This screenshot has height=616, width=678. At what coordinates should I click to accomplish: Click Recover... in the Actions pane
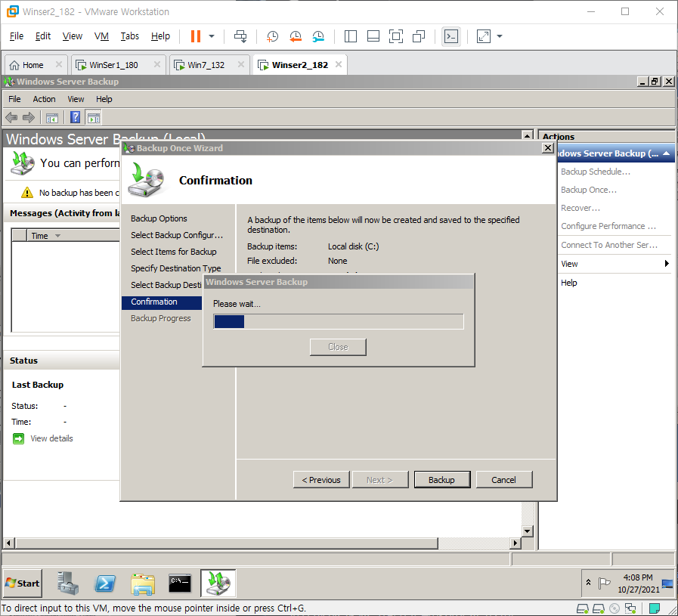[x=580, y=208]
